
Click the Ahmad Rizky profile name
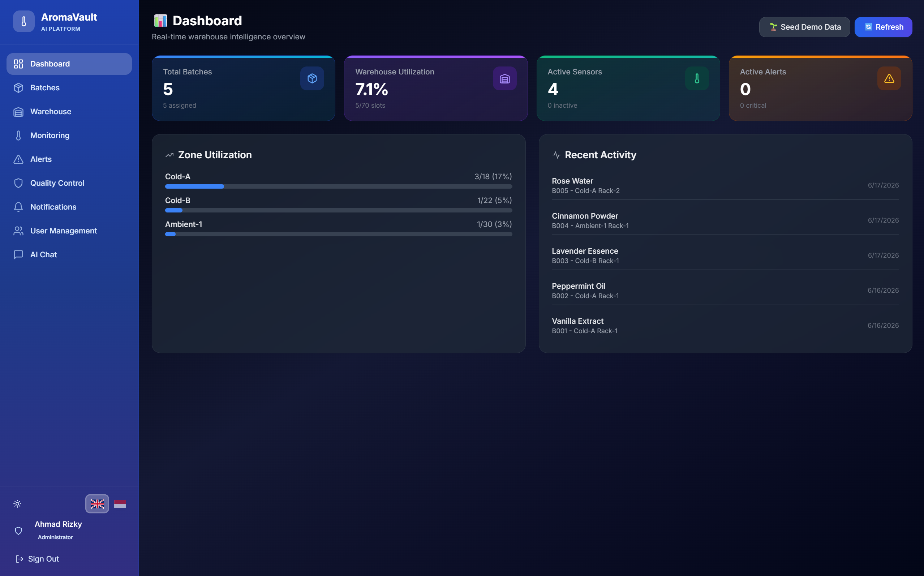pos(58,524)
